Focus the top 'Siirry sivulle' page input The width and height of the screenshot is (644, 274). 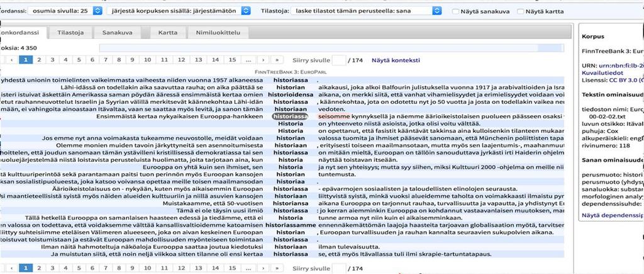(x=339, y=60)
